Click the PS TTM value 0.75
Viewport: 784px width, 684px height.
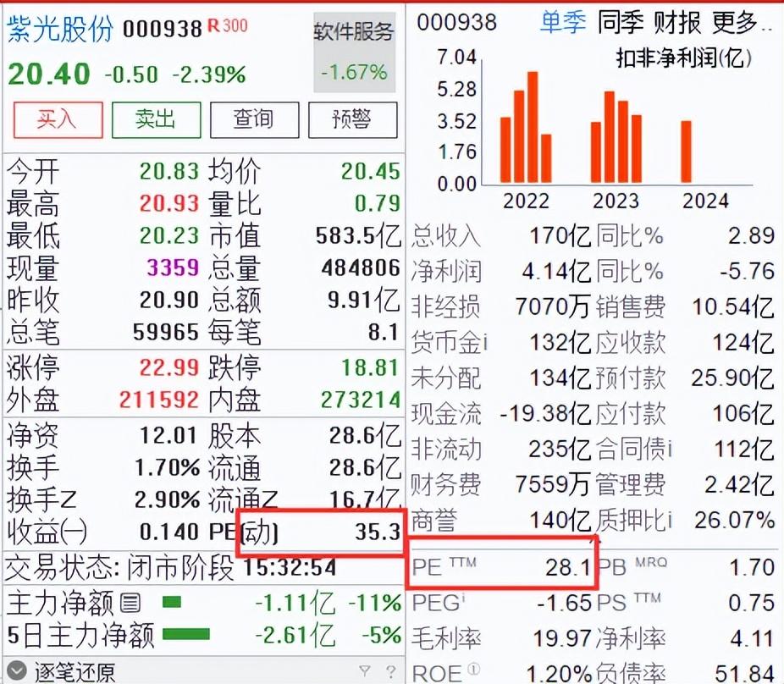pyautogui.click(x=752, y=603)
